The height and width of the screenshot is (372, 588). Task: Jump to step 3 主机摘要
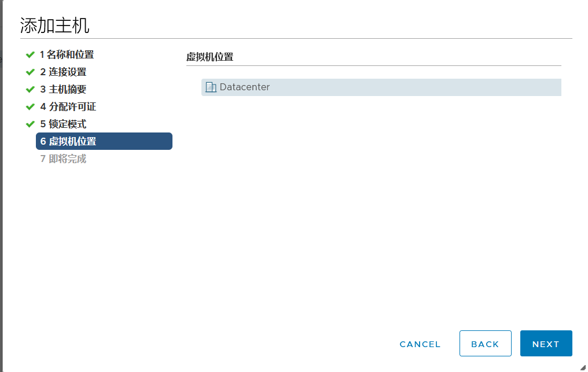coord(63,90)
